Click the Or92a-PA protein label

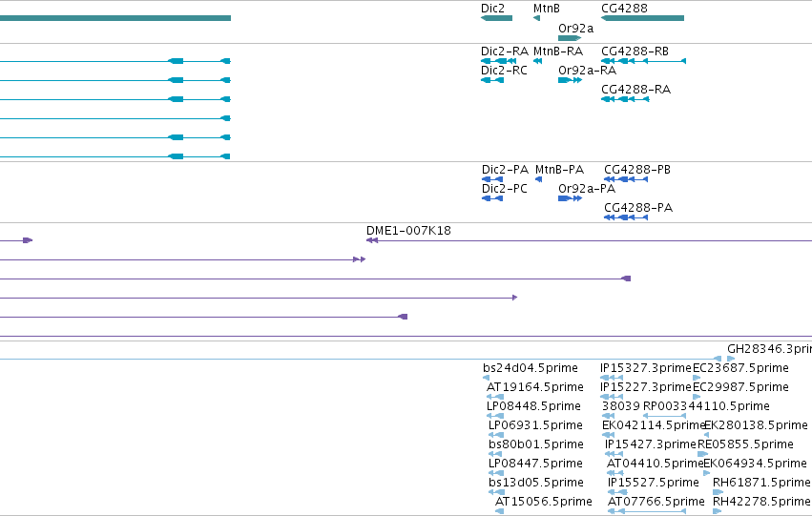coord(587,189)
